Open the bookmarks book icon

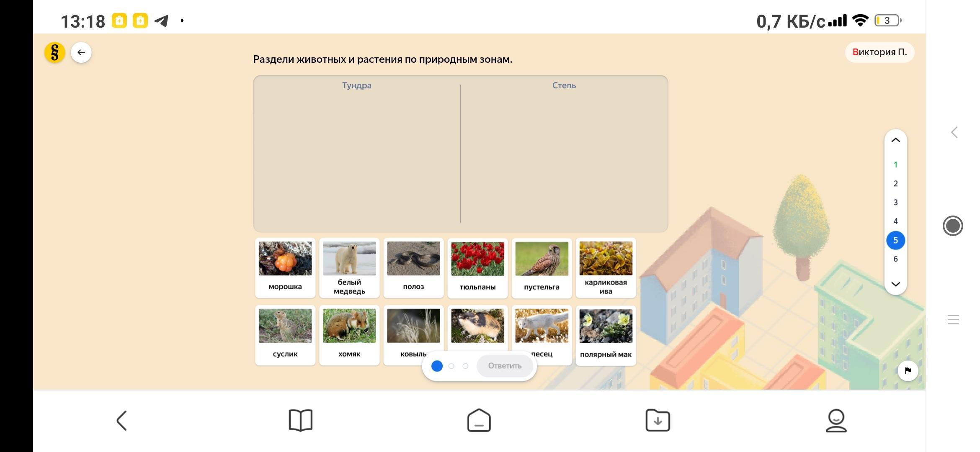tap(300, 420)
